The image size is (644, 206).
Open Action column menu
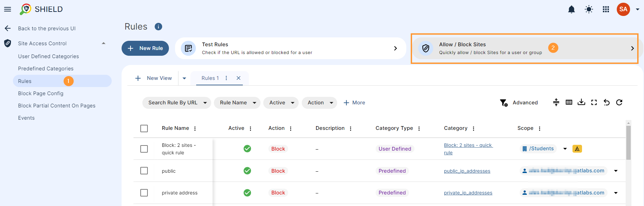tap(290, 128)
